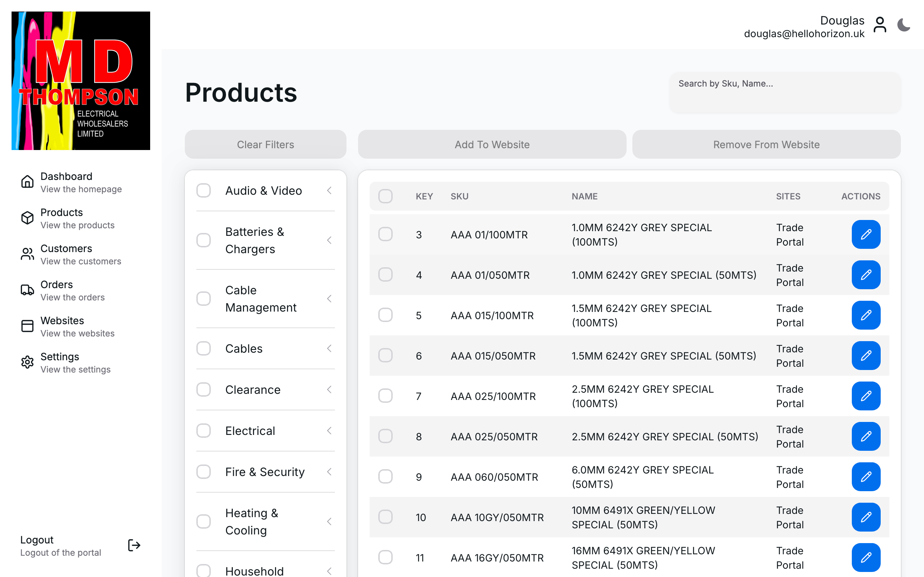Expand the Cables category chevron
This screenshot has width=924, height=577.
coord(329,348)
